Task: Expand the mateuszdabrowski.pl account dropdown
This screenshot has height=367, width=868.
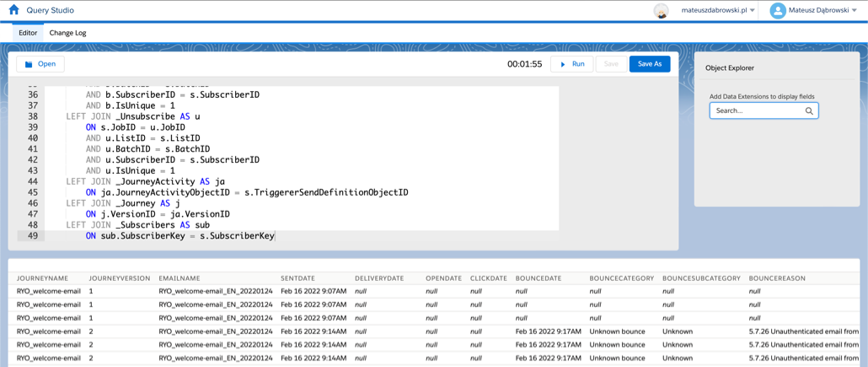Action: point(753,11)
